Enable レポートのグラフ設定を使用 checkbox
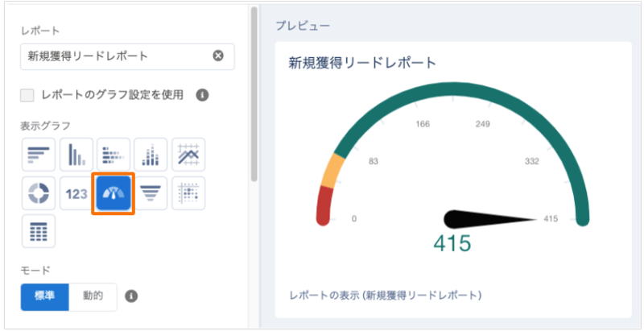 point(27,95)
